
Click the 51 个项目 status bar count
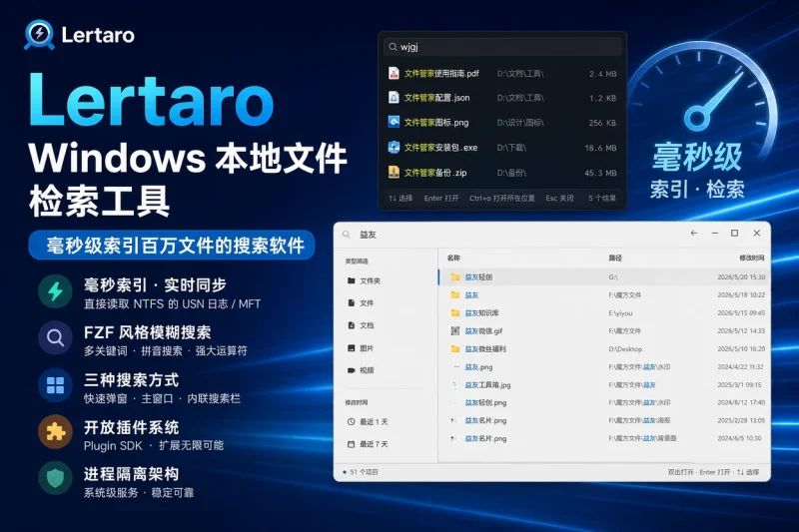pos(364,472)
